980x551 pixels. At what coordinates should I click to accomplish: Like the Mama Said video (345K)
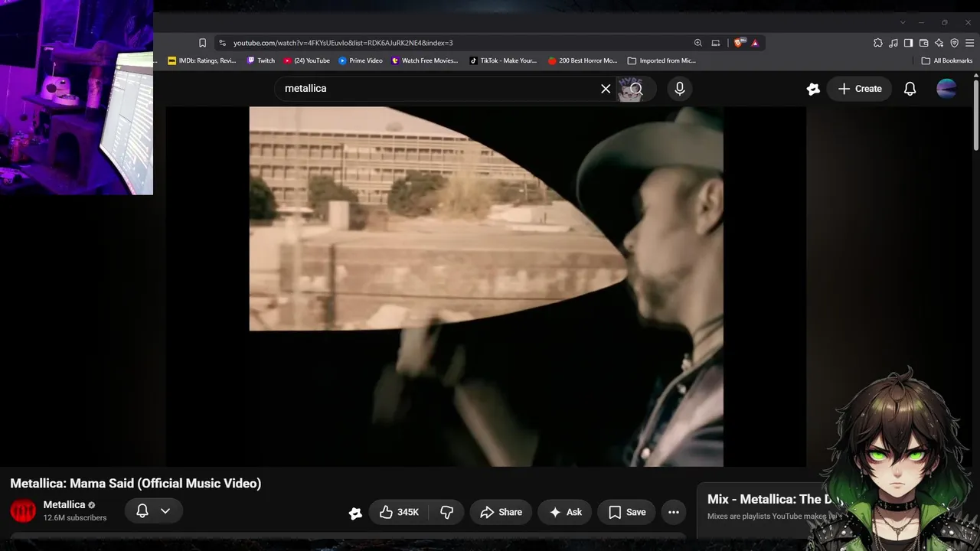coord(399,512)
